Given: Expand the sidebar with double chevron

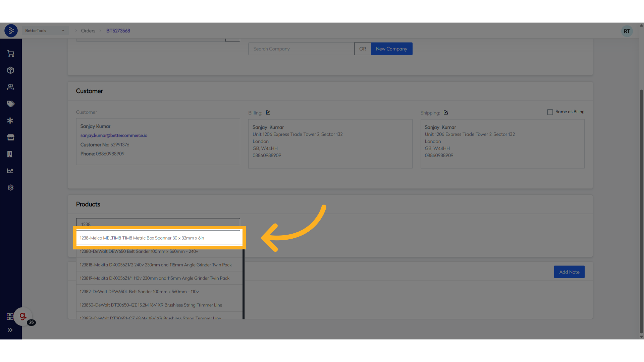Looking at the screenshot, I should pyautogui.click(x=10, y=330).
